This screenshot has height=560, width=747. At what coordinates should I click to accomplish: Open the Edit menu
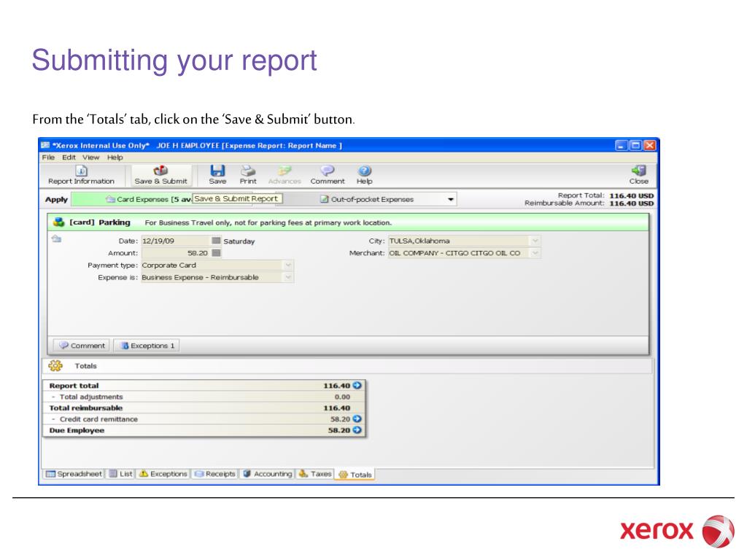pyautogui.click(x=69, y=157)
